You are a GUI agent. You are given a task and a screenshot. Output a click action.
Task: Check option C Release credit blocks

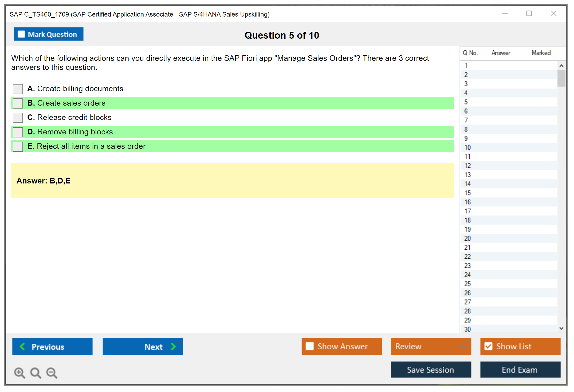pyautogui.click(x=18, y=118)
